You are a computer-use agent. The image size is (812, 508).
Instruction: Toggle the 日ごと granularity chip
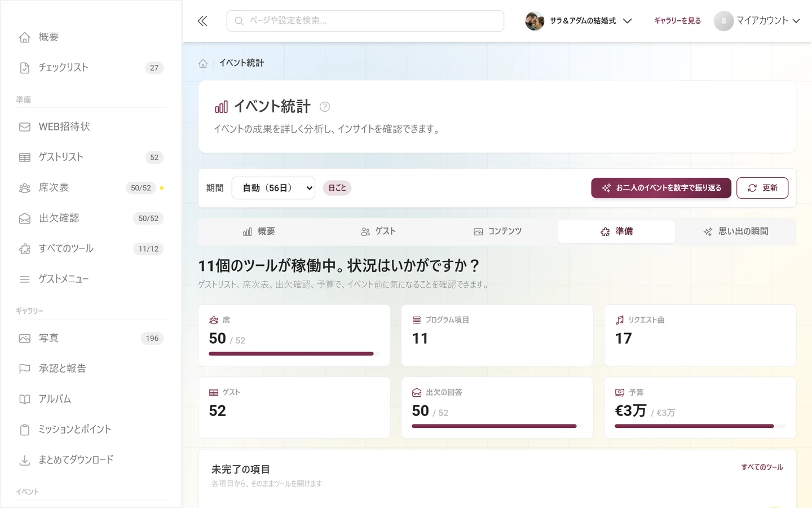337,188
